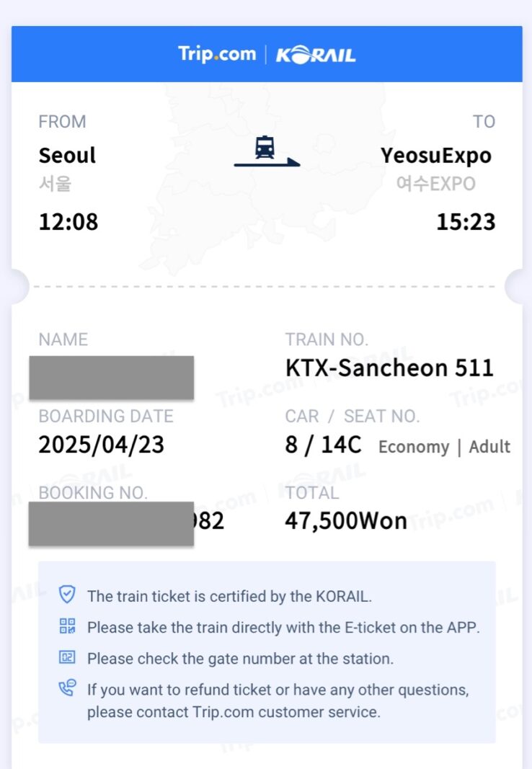Click the phone customer service icon
This screenshot has height=769, width=532.
(67, 688)
